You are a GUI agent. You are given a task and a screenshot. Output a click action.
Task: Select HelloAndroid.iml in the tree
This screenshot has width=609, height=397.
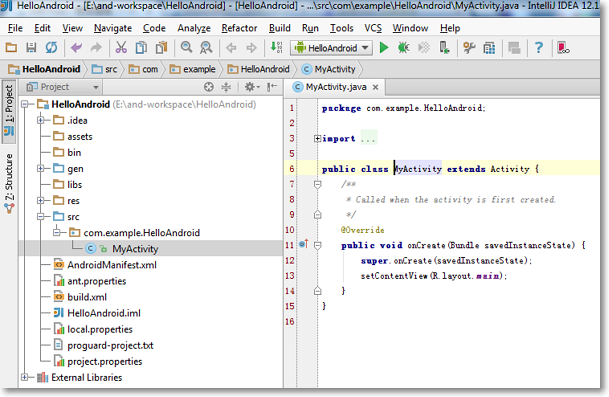pos(104,313)
